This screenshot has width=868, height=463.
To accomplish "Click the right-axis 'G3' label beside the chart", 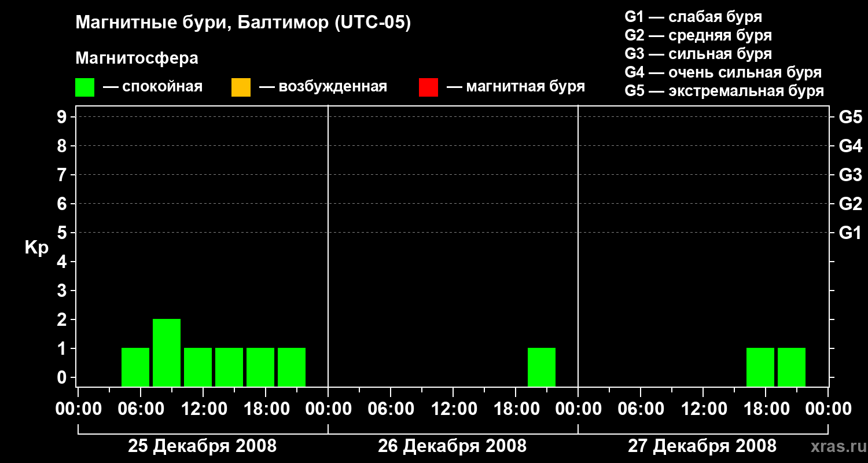I will pos(851,175).
